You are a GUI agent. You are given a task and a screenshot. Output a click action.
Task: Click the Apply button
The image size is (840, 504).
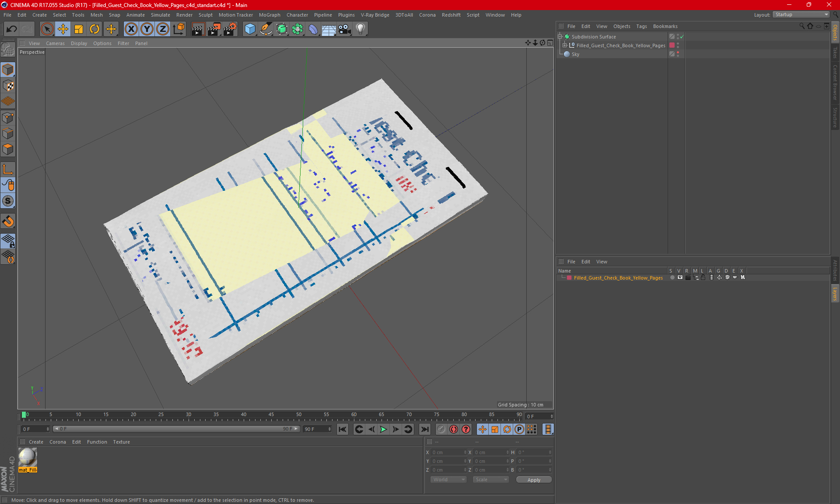(x=534, y=480)
